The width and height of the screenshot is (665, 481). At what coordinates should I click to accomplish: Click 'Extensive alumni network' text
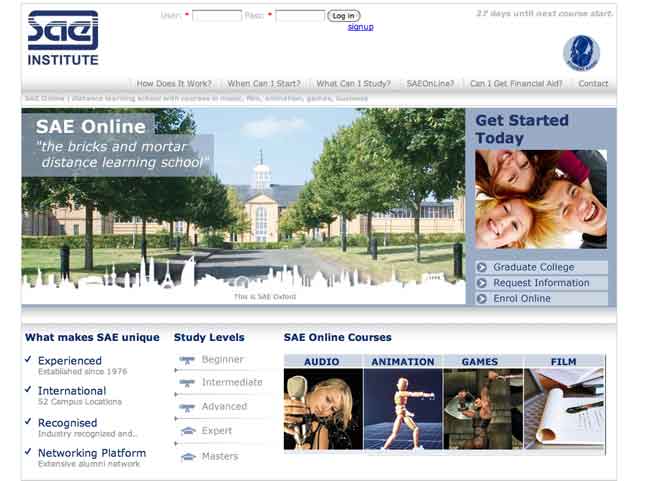[x=89, y=464]
